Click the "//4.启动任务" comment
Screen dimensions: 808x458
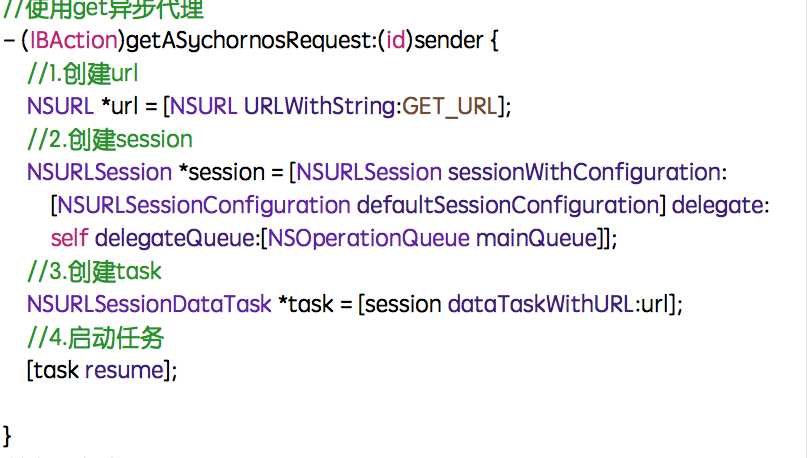pyautogui.click(x=95, y=337)
